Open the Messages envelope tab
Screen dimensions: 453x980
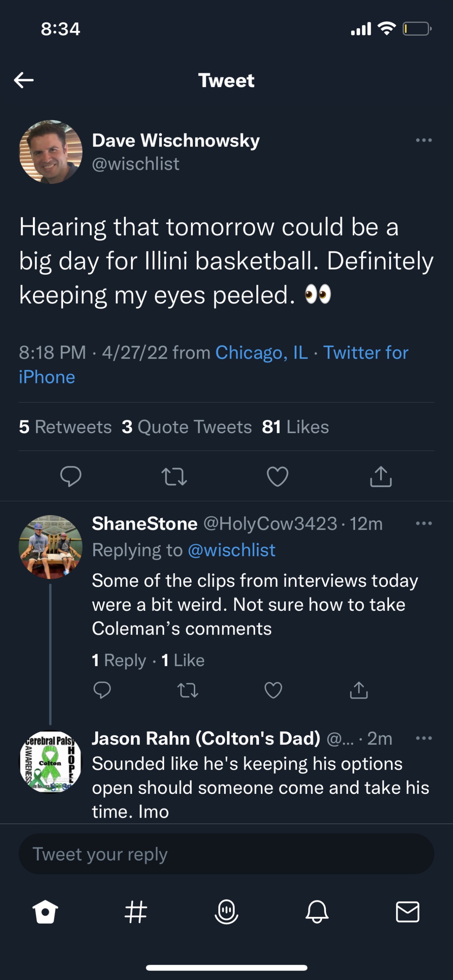click(x=408, y=911)
